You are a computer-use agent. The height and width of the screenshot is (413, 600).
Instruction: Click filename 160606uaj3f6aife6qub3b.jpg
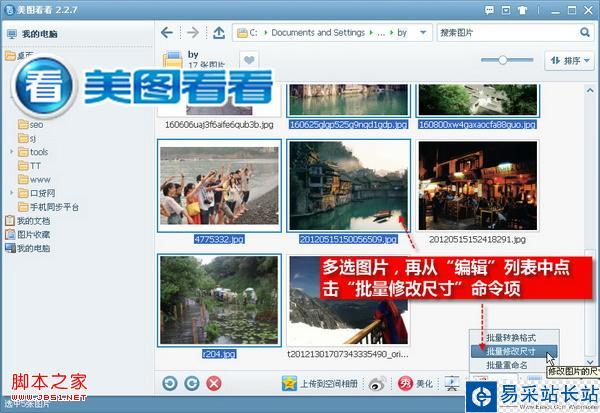tap(219, 125)
